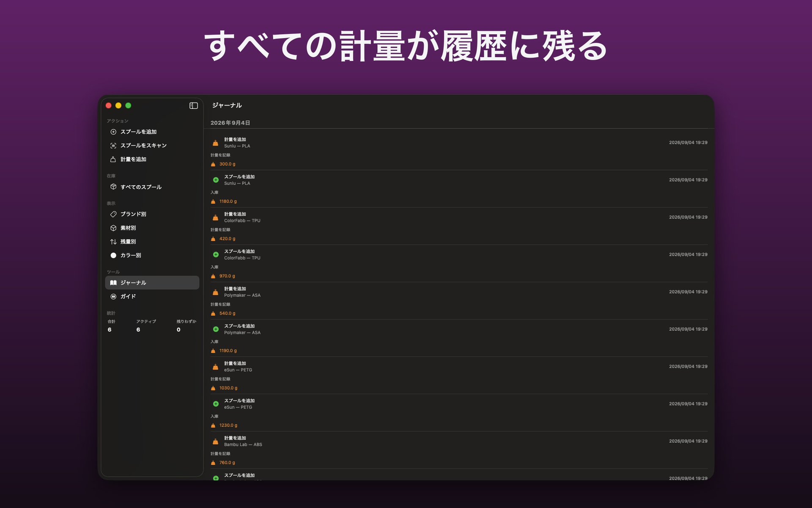This screenshot has width=812, height=508.
Task: Click the green plus icon of the Sunlu PLA スプールを追加 entry
Action: click(x=216, y=180)
